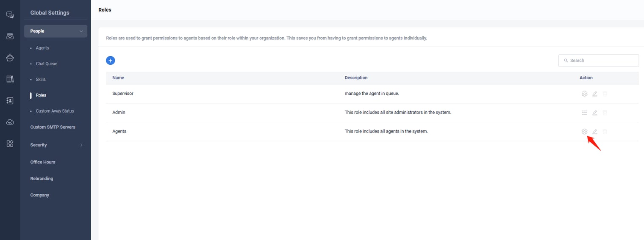The image size is (644, 240).
Task: Navigate to Custom SMTP Servers
Action: [x=53, y=127]
